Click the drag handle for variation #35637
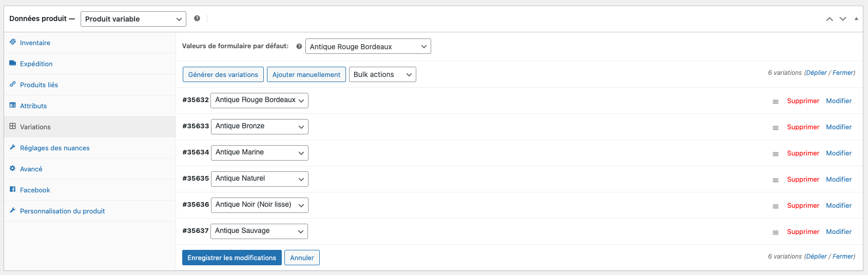This screenshot has height=275, width=868. pyautogui.click(x=776, y=232)
